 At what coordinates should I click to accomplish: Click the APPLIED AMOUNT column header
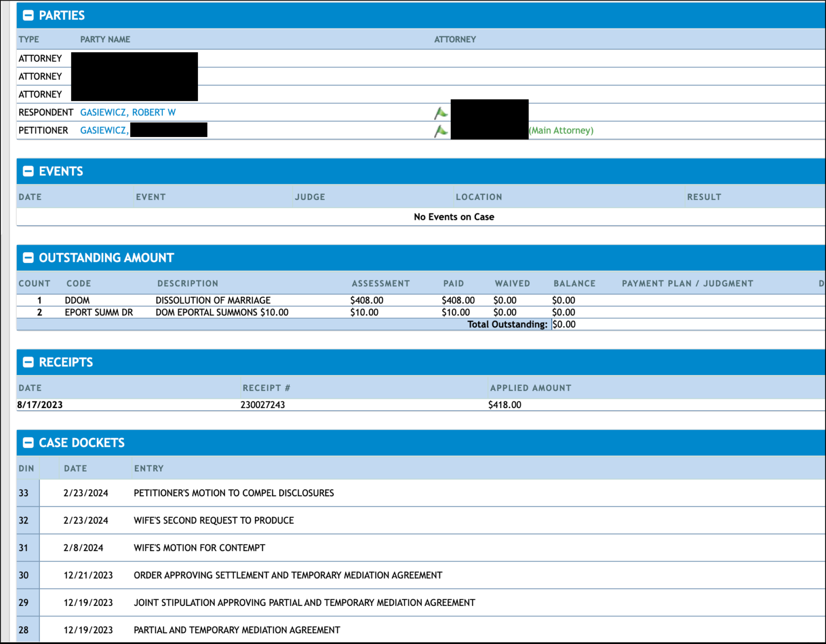pyautogui.click(x=531, y=388)
